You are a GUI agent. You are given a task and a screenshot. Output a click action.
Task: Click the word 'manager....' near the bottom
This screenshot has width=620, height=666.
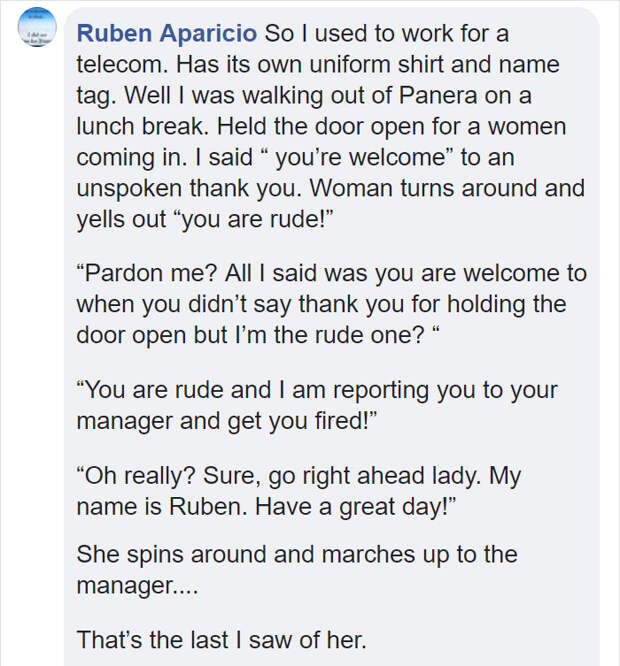[x=138, y=586]
